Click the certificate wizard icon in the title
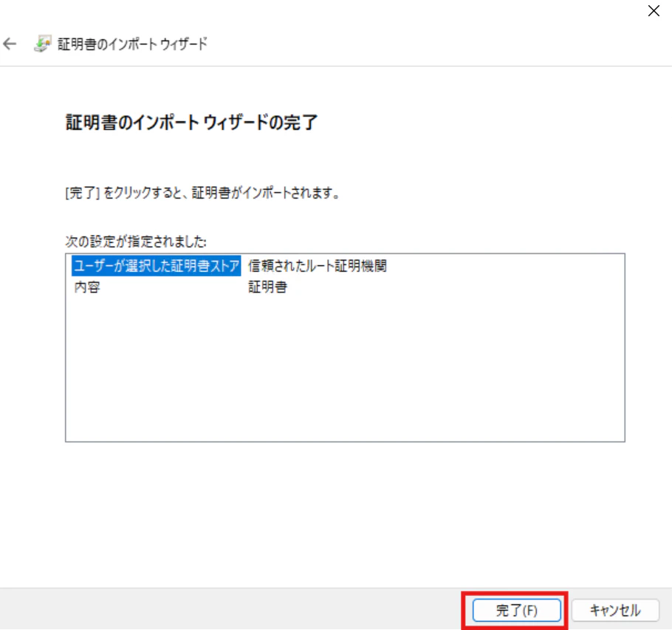Screen dimensions: 672x630 pos(42,44)
